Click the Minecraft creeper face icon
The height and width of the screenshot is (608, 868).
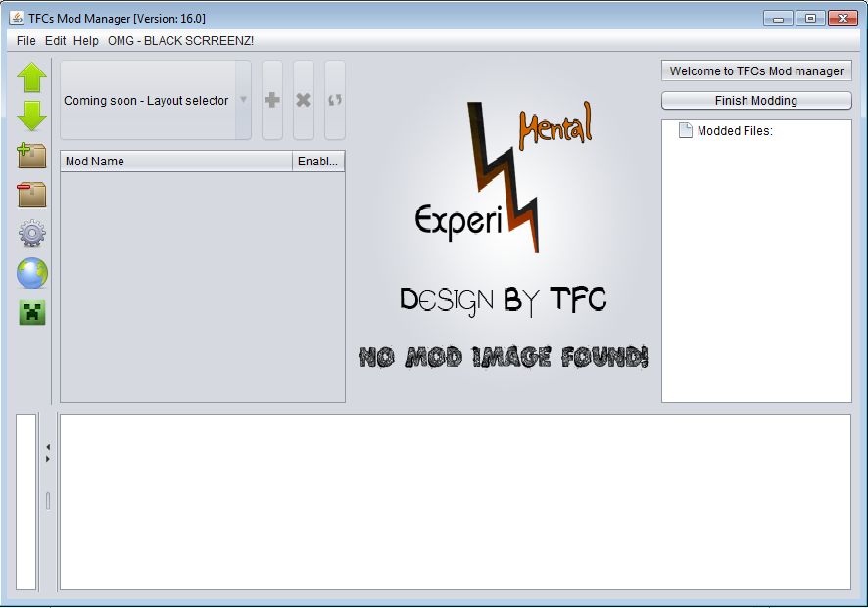(x=32, y=312)
